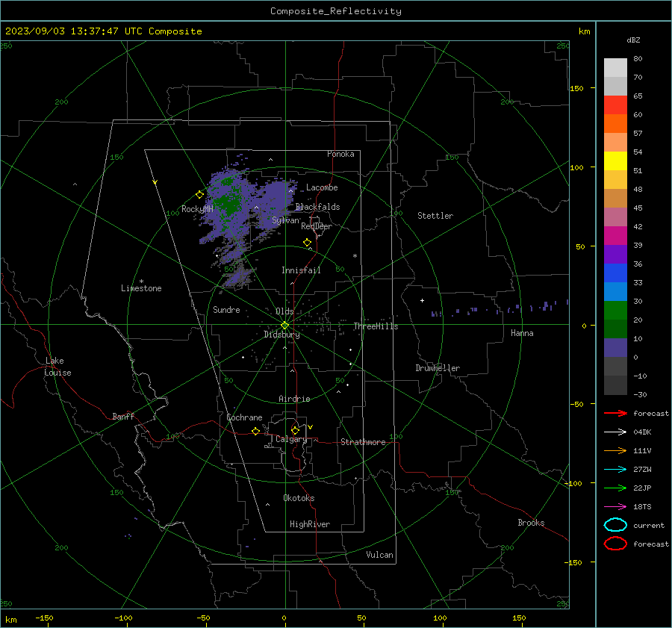Select the yellow 51-54 dBZ swatch

coord(615,161)
